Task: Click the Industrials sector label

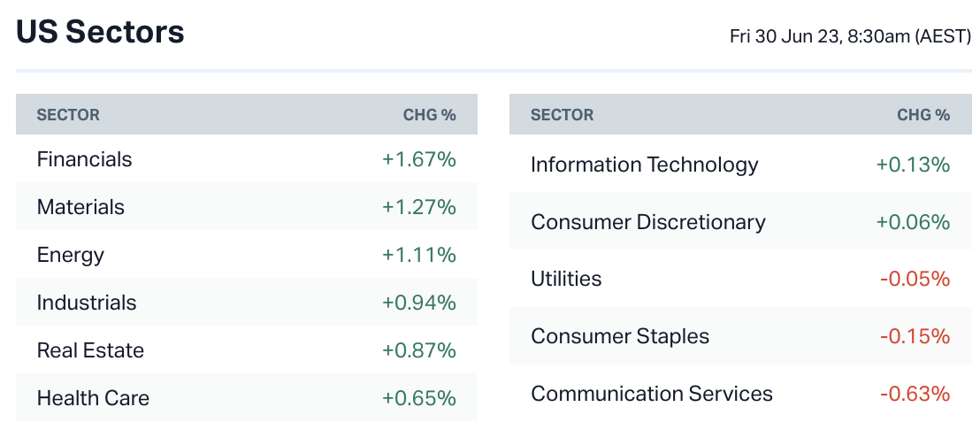Action: click(x=87, y=303)
